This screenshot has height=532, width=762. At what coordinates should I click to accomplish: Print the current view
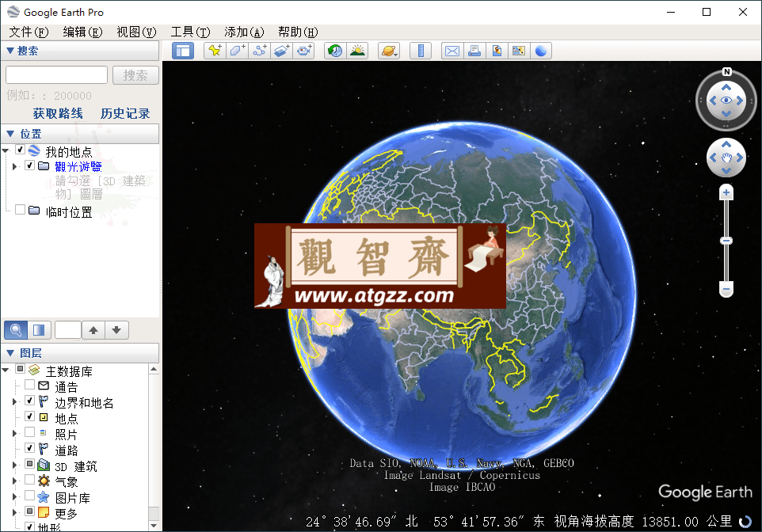474,51
